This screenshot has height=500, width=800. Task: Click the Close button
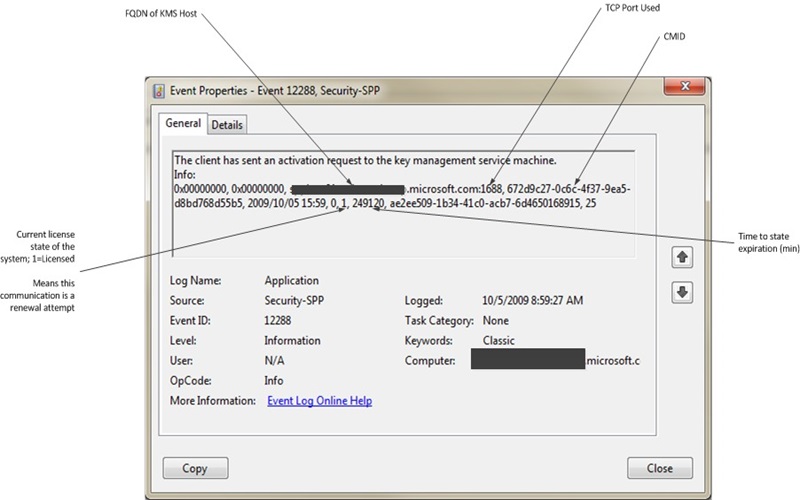(x=660, y=468)
